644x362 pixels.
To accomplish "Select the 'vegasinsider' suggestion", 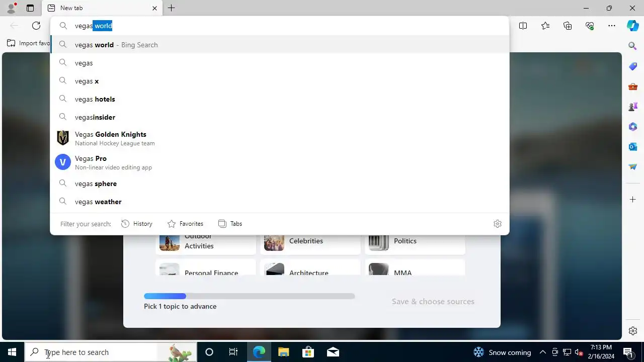I will pos(280,117).
